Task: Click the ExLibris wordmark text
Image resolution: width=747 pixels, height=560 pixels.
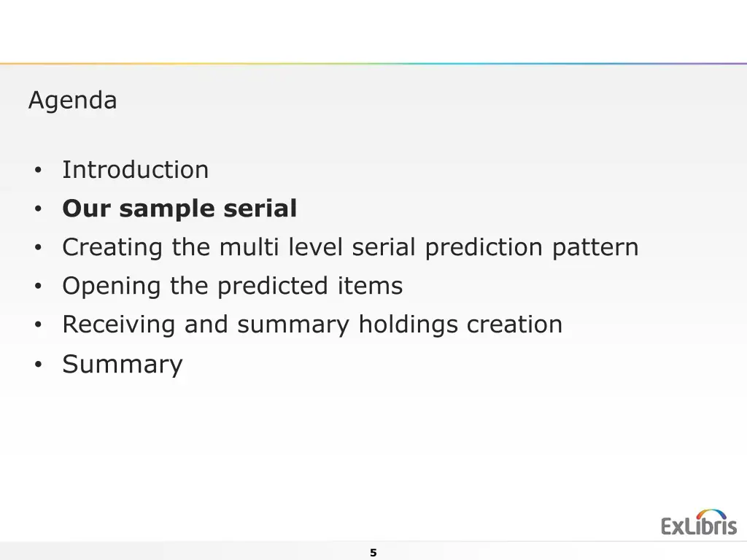Action: coord(699,526)
